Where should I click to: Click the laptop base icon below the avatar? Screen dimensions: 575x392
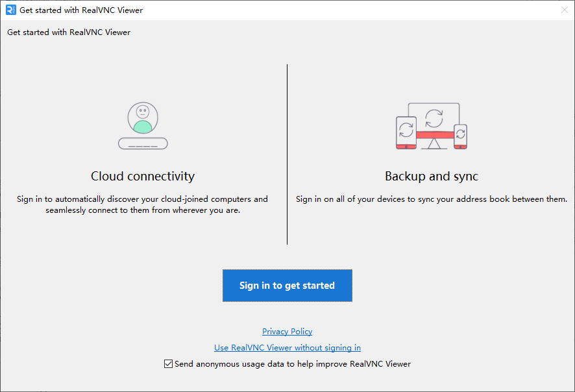(142, 143)
